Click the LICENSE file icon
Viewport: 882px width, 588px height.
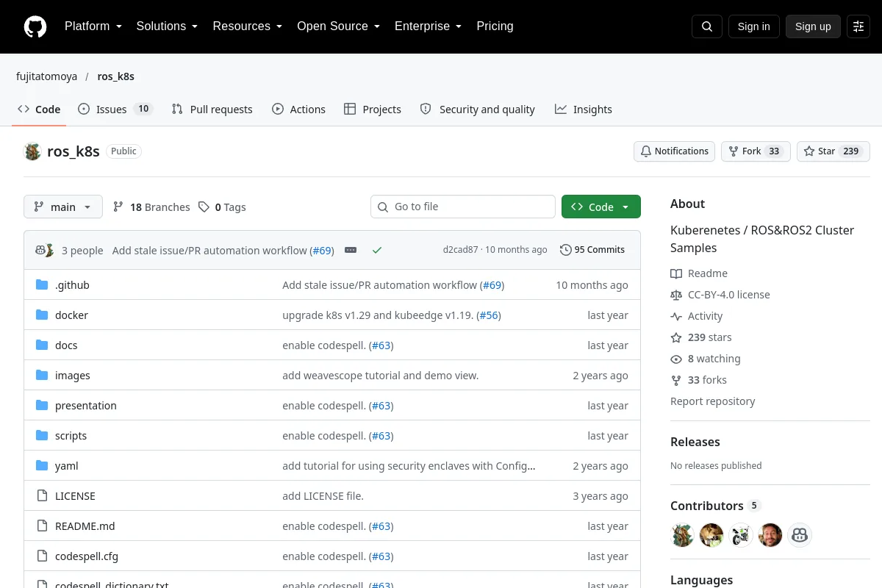point(42,496)
